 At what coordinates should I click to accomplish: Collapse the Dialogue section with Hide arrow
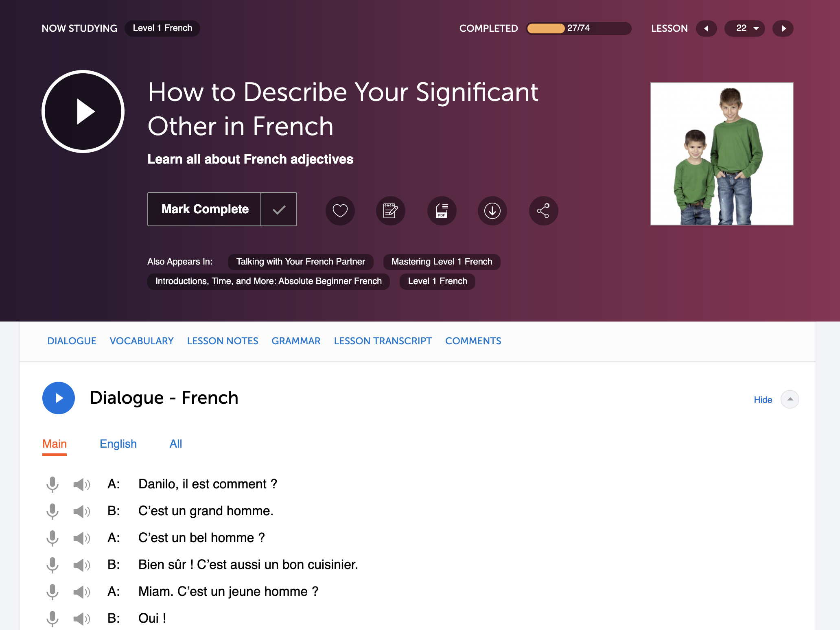coord(790,399)
